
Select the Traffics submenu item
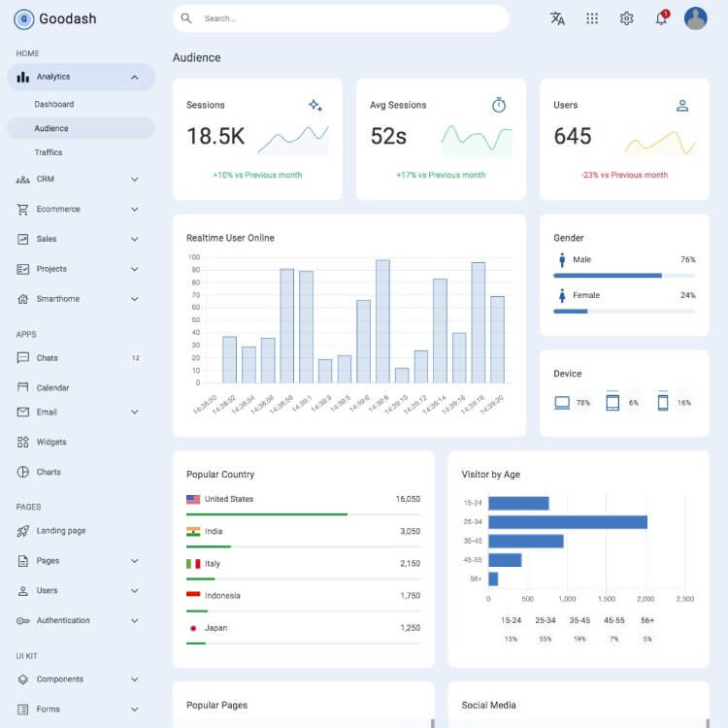click(49, 152)
